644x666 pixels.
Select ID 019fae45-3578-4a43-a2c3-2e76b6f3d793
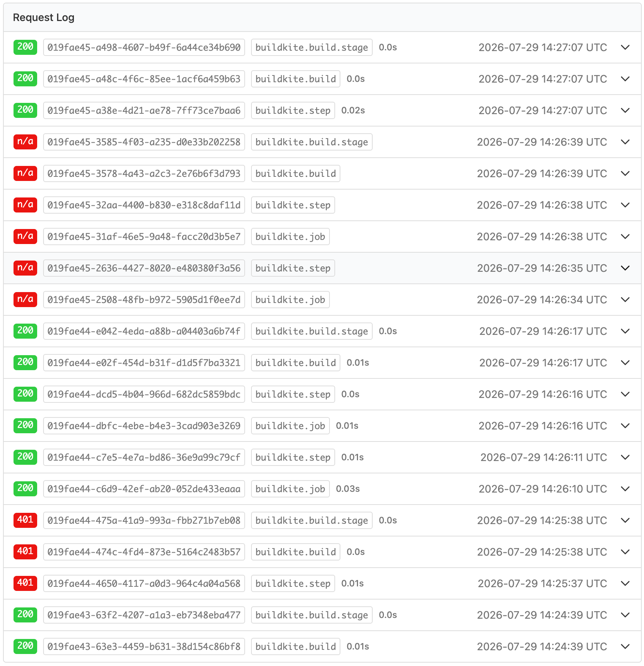[144, 173]
